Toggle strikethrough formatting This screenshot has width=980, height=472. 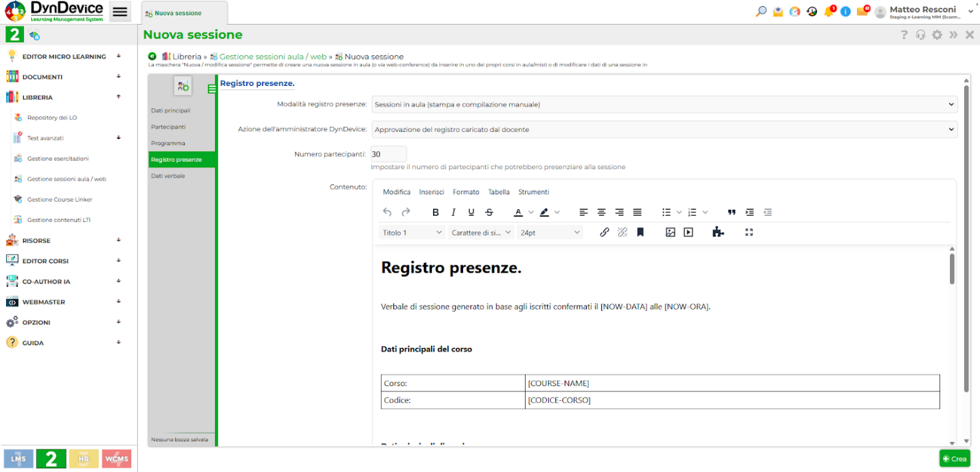click(489, 212)
